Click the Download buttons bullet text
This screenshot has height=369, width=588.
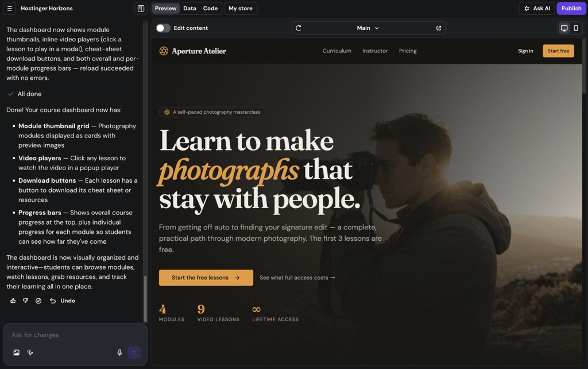coord(78,190)
